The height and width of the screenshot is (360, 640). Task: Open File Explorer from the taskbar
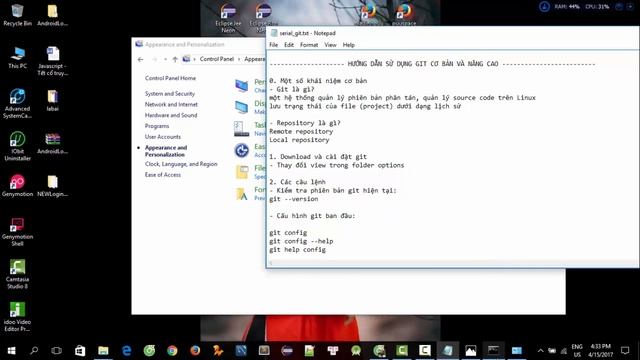pyautogui.click(x=103, y=351)
